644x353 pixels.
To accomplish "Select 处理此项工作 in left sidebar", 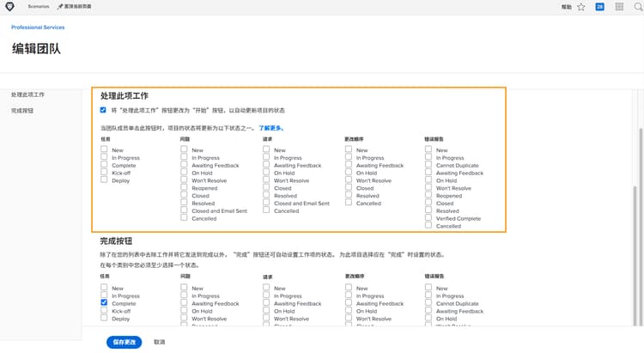I will [x=27, y=94].
